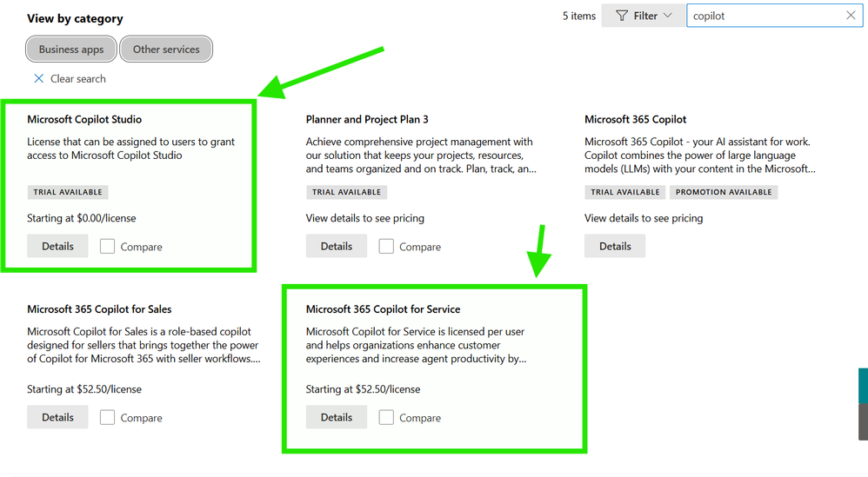Image resolution: width=868 pixels, height=477 pixels.
Task: Open Details for Microsoft 365 Copilot for Service
Action: pos(337,417)
